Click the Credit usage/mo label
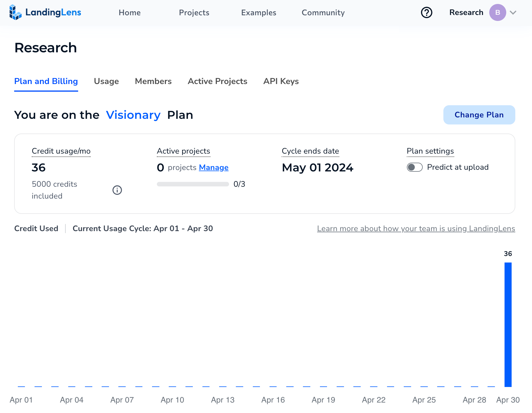The width and height of the screenshot is (532, 413). pos(61,151)
